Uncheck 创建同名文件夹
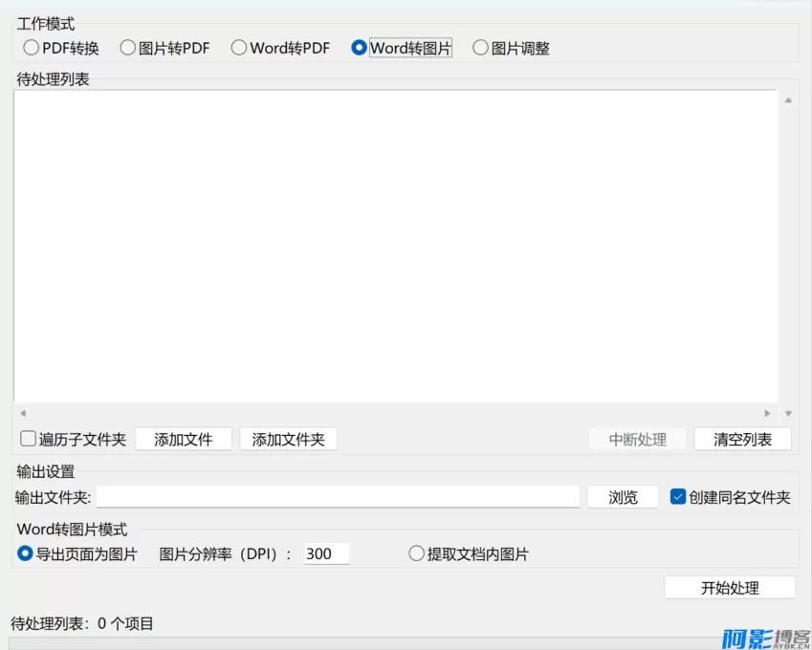 pos(676,496)
